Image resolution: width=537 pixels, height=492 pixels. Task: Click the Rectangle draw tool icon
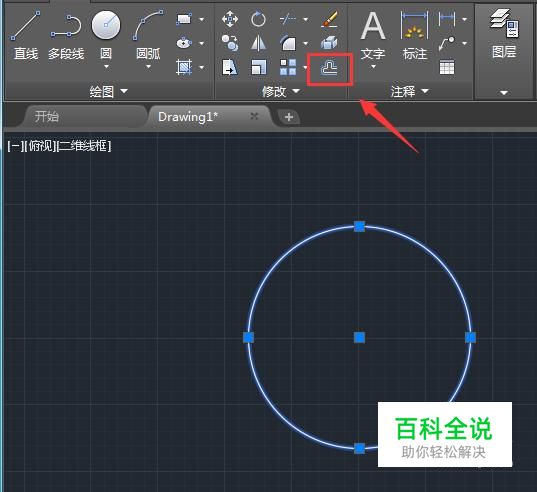tap(184, 19)
